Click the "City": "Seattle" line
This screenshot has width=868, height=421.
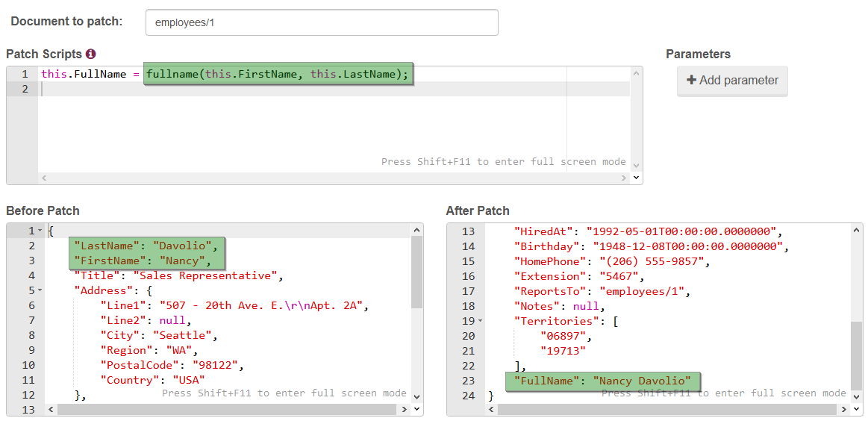coord(159,335)
